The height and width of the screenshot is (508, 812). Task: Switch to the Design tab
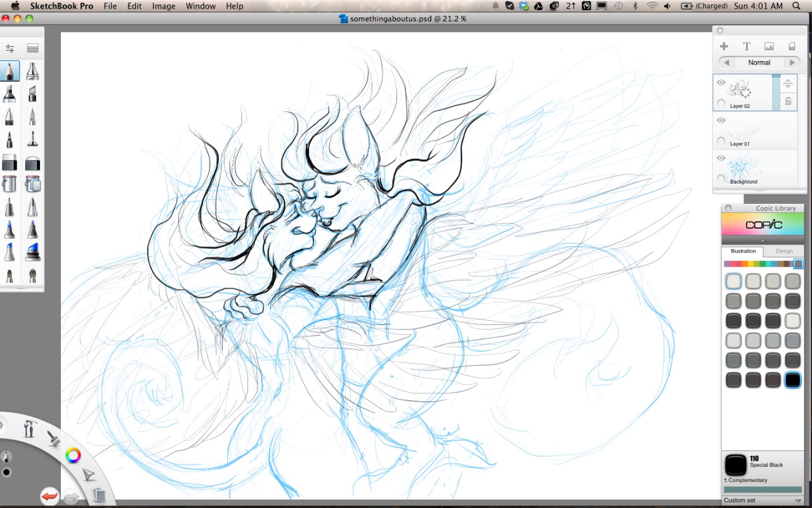click(784, 251)
